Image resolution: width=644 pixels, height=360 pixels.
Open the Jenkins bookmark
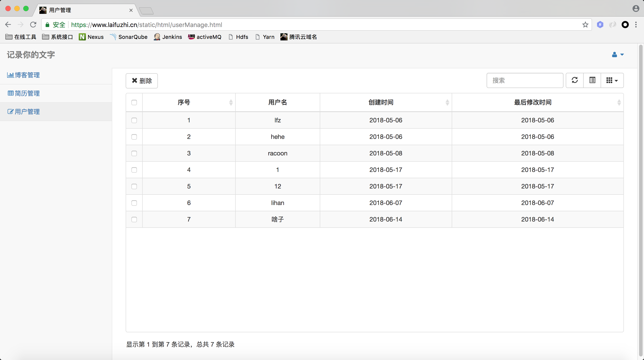168,37
